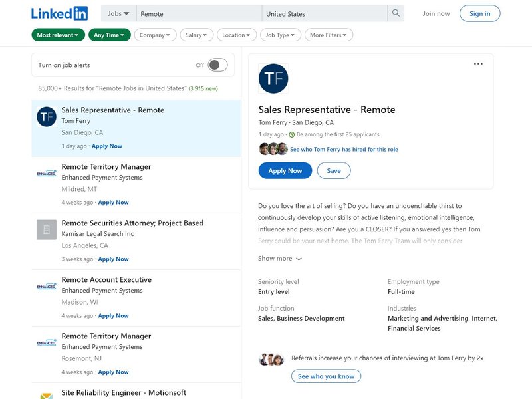Open the LinkedIn logo home link
This screenshot has width=532, height=399.
pos(59,13)
